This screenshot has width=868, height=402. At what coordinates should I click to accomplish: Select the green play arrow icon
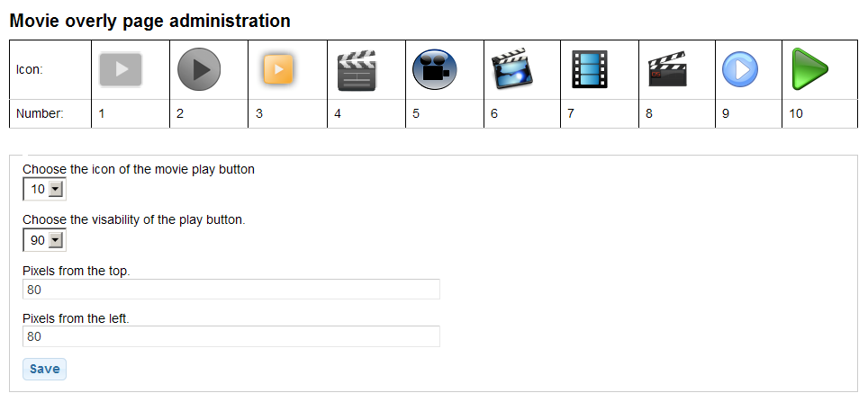point(809,69)
